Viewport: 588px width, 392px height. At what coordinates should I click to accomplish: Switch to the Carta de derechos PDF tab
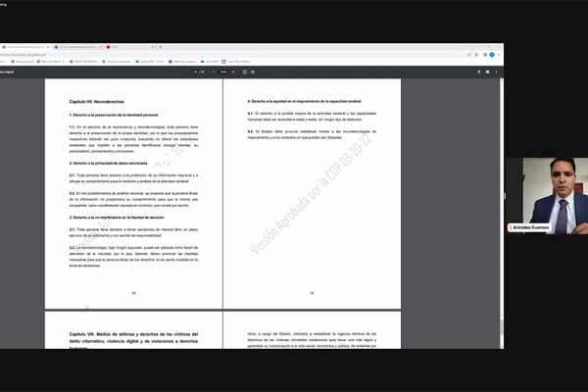(x=24, y=47)
